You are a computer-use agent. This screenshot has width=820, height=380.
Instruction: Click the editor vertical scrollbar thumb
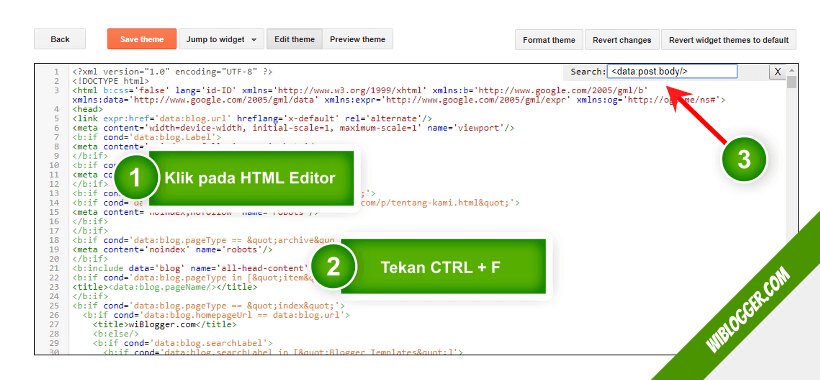791,82
